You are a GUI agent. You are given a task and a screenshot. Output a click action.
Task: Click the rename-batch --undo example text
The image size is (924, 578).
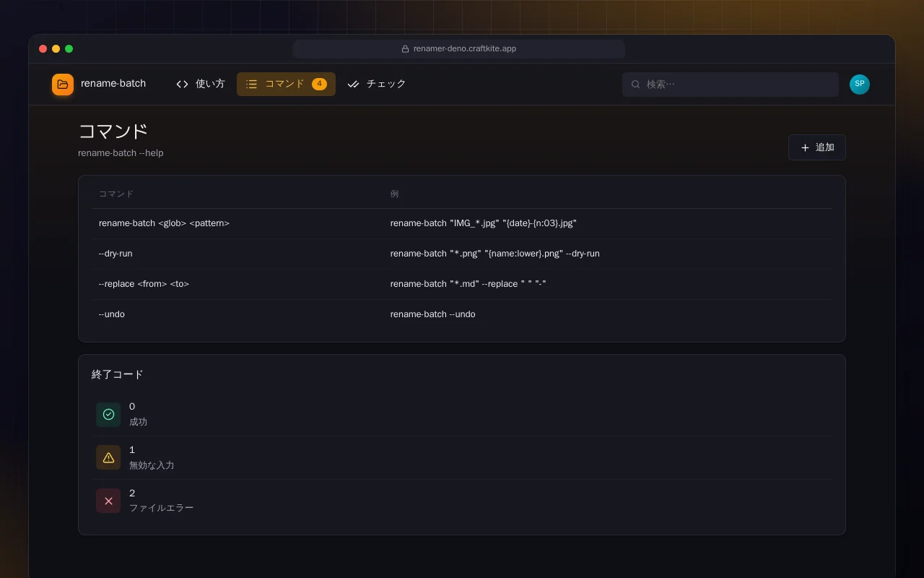tap(433, 314)
